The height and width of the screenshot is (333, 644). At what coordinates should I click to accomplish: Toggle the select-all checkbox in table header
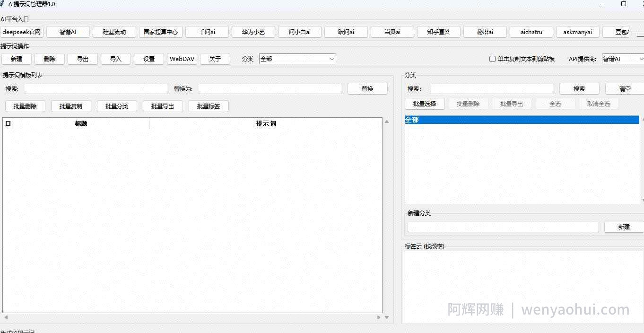[x=8, y=123]
